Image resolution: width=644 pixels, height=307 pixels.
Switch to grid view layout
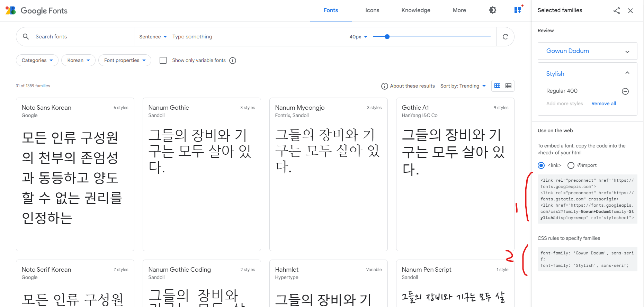coord(497,86)
